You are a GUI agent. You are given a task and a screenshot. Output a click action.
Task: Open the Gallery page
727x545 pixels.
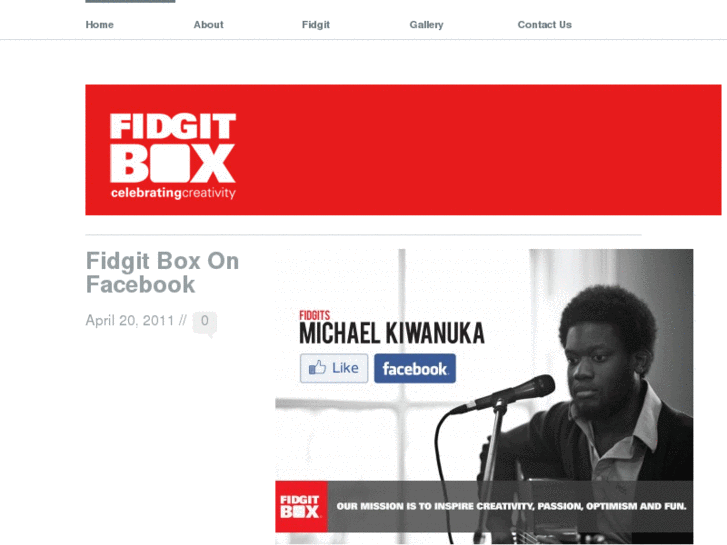[426, 25]
